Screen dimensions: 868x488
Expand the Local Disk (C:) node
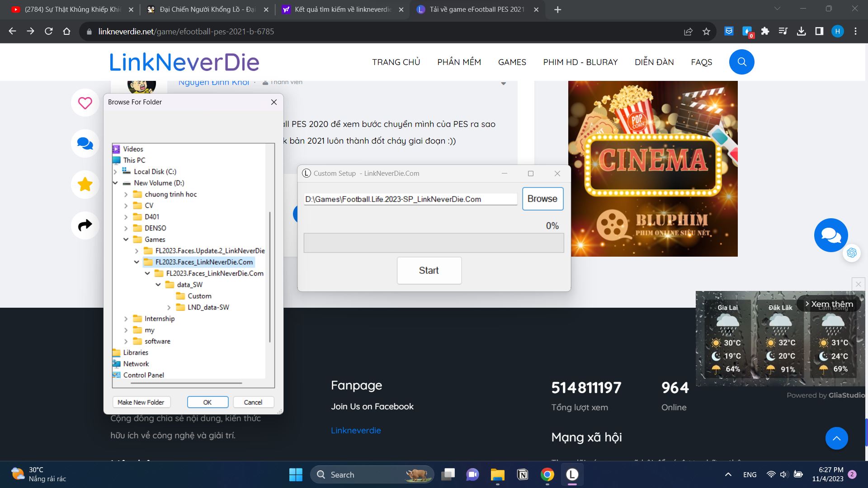115,172
